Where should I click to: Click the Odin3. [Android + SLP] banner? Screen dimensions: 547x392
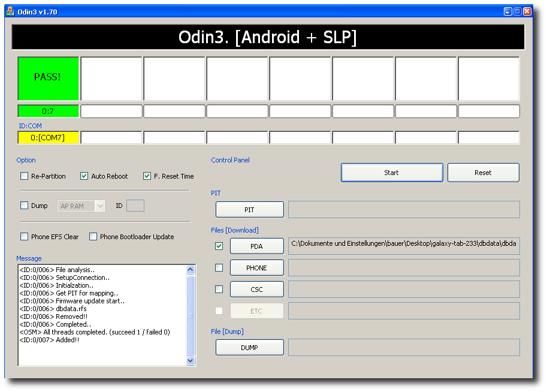click(268, 37)
